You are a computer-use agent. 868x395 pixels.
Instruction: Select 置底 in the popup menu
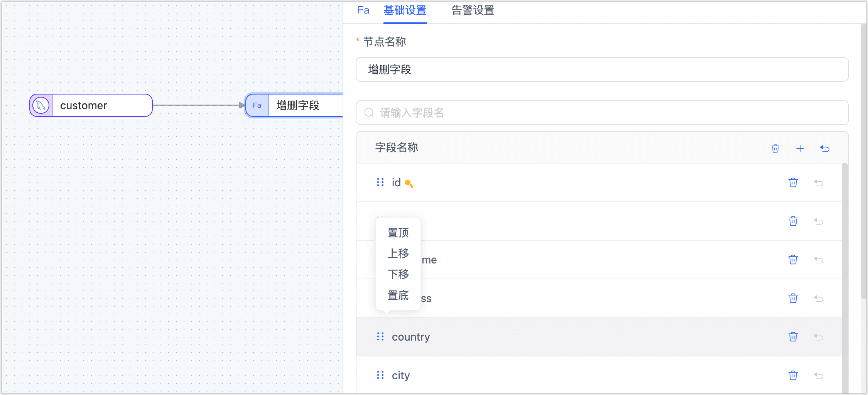(x=398, y=295)
